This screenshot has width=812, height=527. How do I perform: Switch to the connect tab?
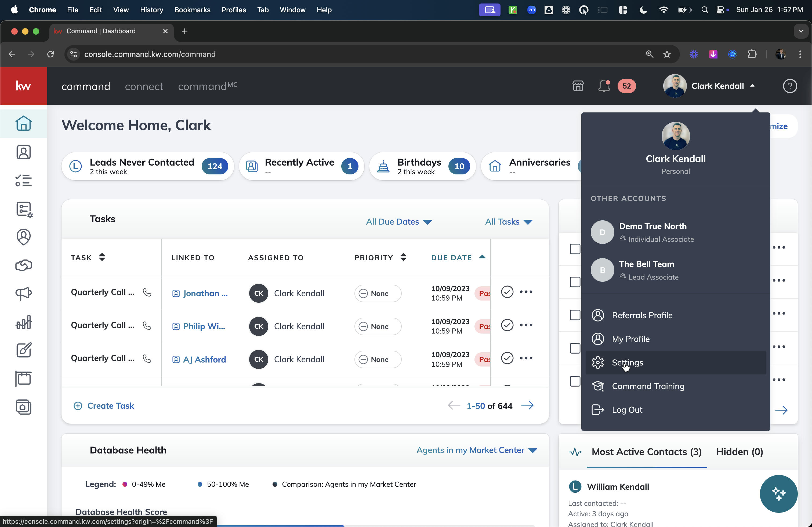[x=144, y=86]
